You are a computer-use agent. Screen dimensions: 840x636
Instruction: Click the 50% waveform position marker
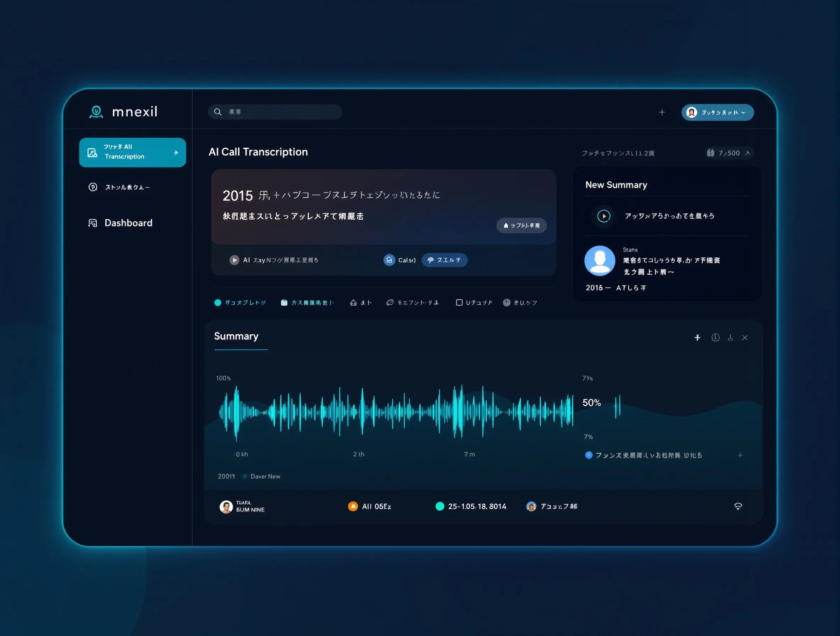click(592, 403)
